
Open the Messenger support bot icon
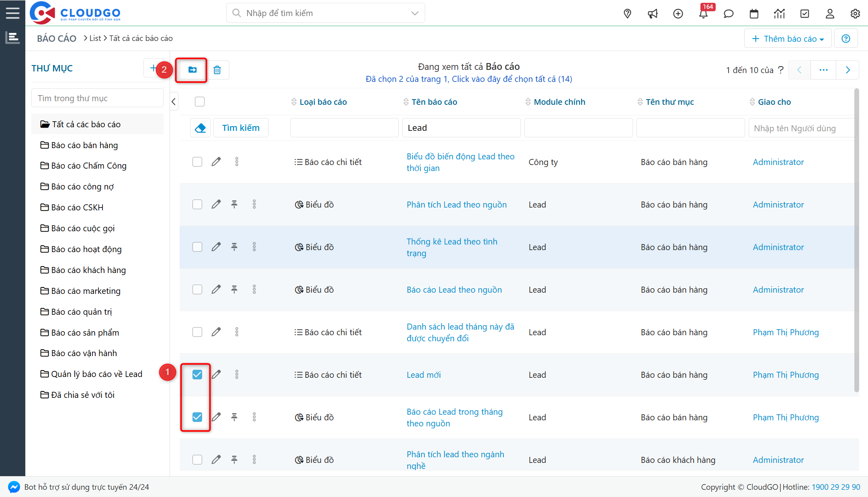(14, 487)
